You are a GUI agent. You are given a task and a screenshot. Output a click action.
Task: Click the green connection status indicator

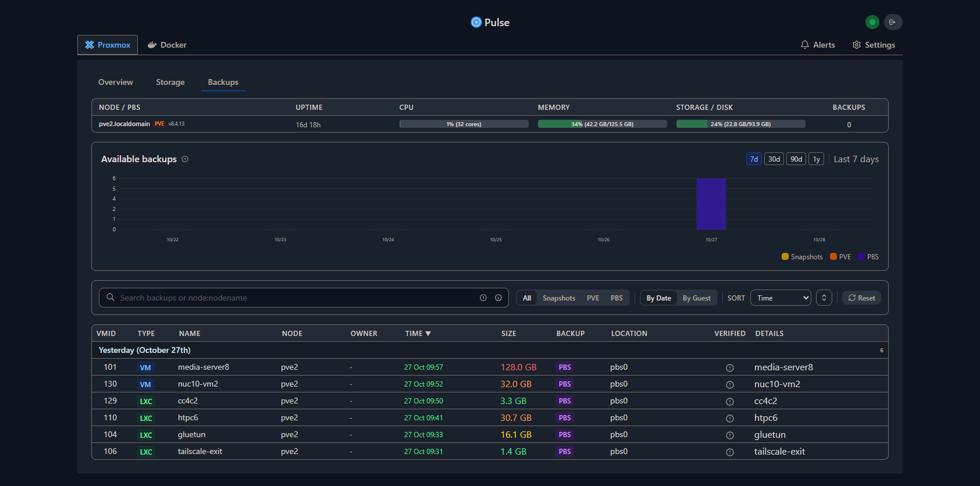point(872,22)
